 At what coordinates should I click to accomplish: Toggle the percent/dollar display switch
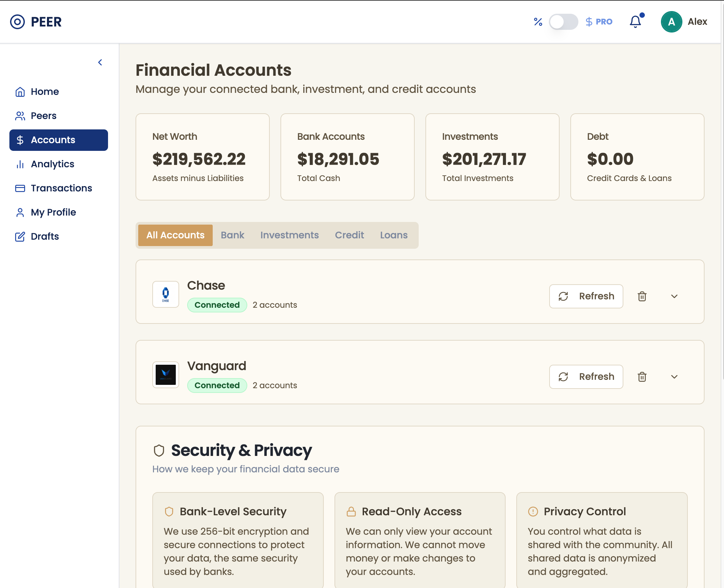tap(563, 22)
